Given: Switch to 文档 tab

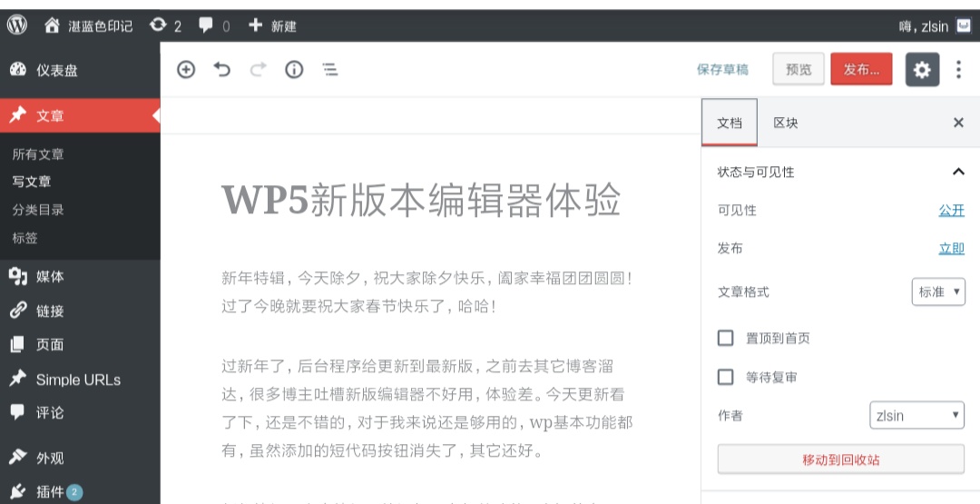Looking at the screenshot, I should [x=730, y=123].
